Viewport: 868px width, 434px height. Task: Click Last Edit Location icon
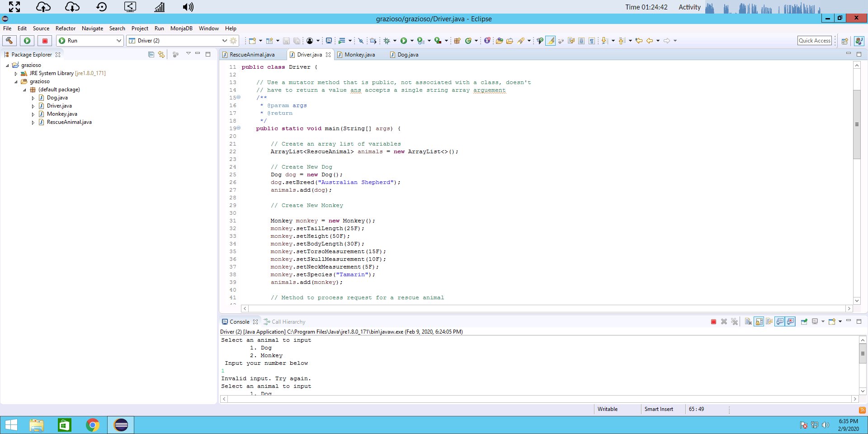[639, 41]
